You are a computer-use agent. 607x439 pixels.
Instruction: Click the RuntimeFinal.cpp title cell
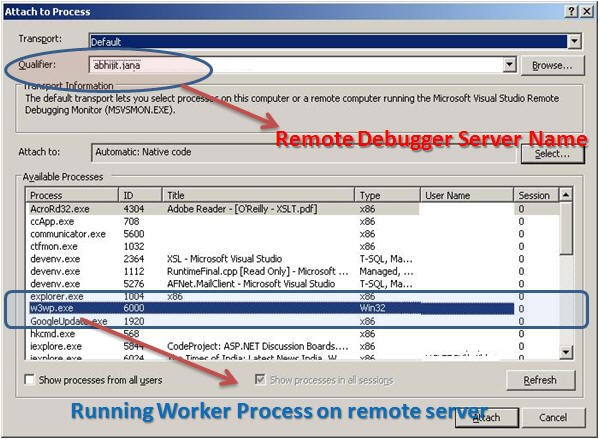pos(257,271)
